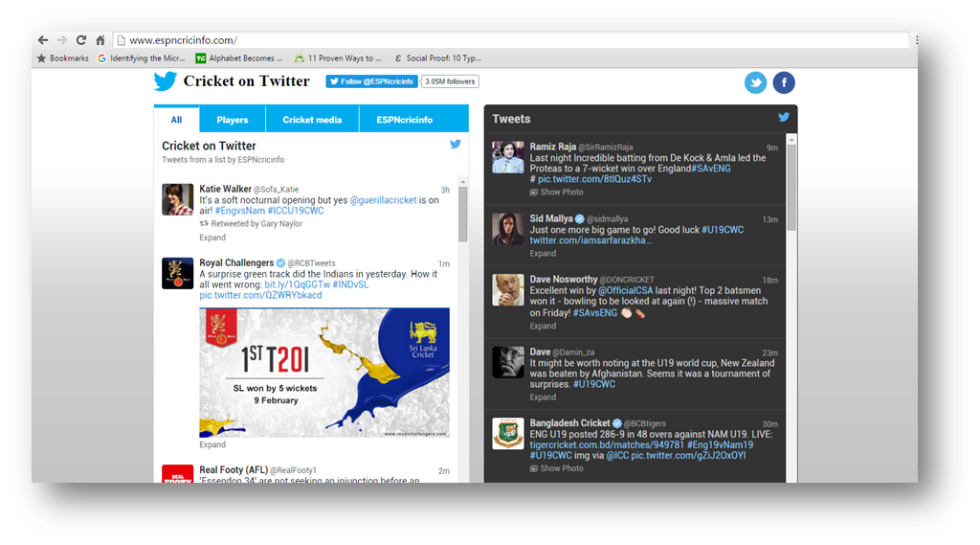
Task: Open Katie Walker's avatar
Action: tap(177, 199)
